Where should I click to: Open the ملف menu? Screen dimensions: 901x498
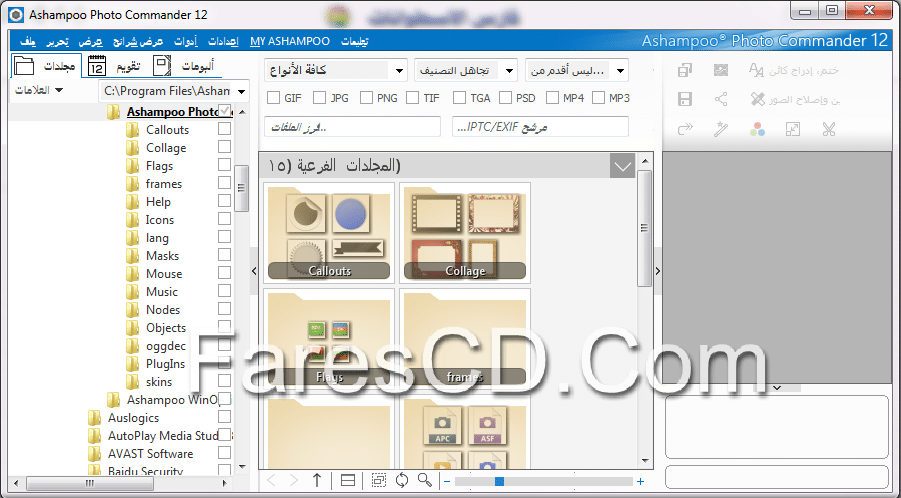coord(28,41)
